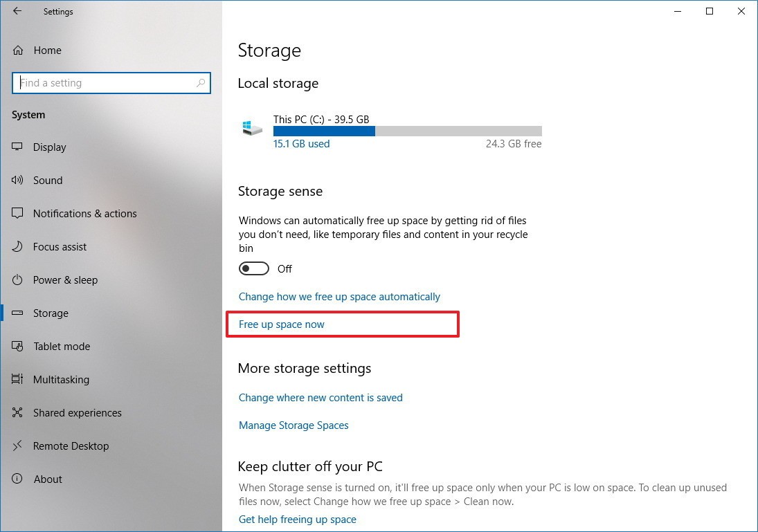Image resolution: width=758 pixels, height=532 pixels.
Task: Click the Display monitor icon
Action: click(x=18, y=147)
